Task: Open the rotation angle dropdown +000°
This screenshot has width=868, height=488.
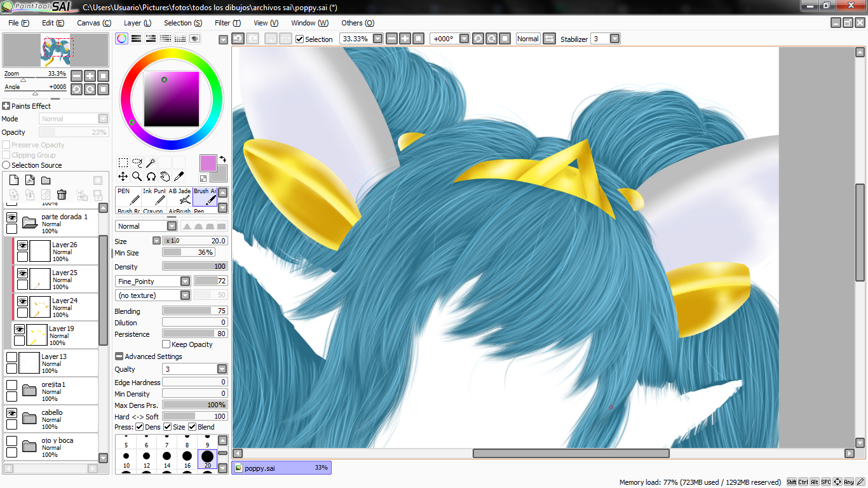Action: 465,39
